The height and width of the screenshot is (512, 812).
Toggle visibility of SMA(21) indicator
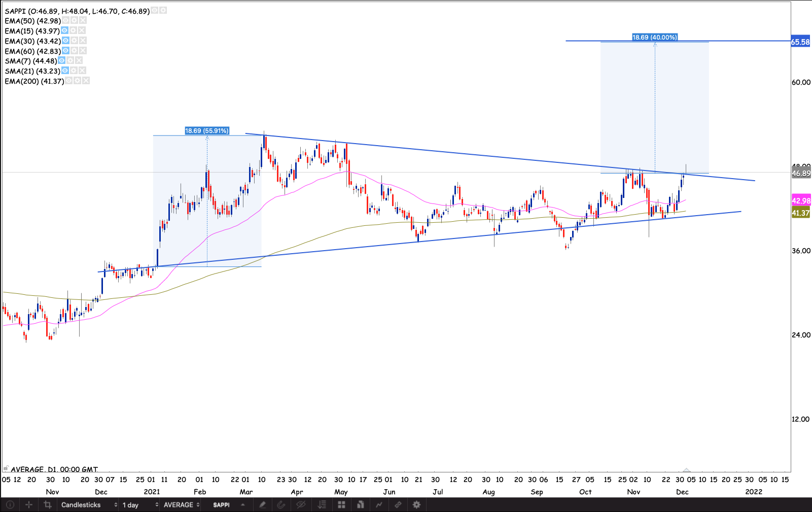click(65, 71)
